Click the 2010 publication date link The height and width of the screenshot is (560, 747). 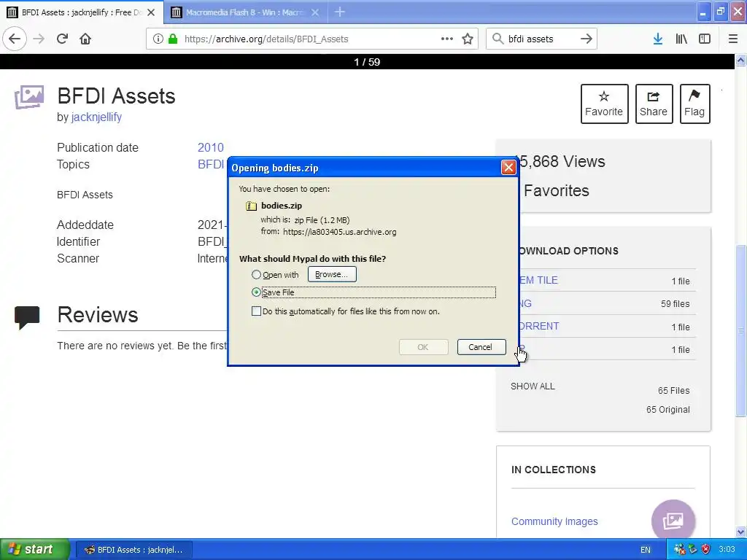point(211,147)
